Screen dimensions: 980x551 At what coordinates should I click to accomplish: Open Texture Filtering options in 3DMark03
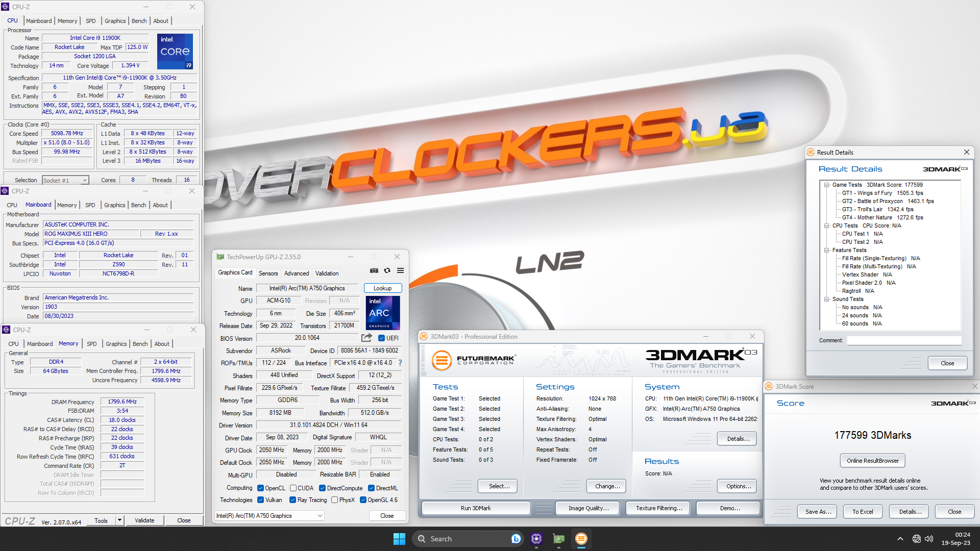tap(659, 508)
